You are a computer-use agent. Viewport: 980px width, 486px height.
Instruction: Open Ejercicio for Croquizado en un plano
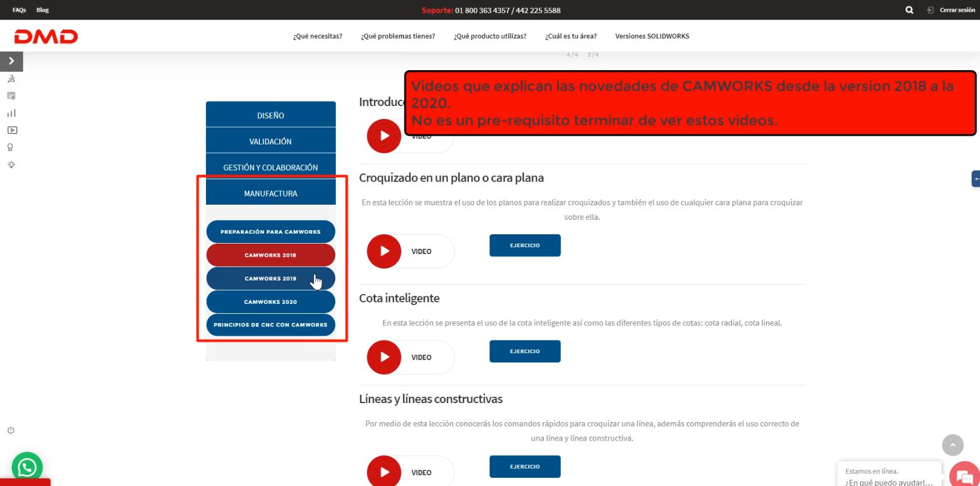[525, 245]
